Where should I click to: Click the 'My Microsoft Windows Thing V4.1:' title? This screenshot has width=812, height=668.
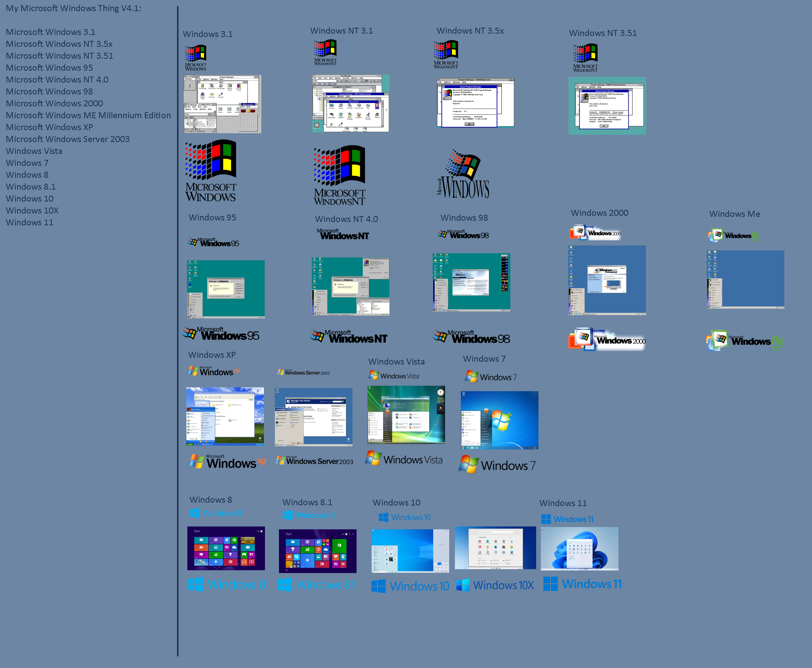point(73,8)
